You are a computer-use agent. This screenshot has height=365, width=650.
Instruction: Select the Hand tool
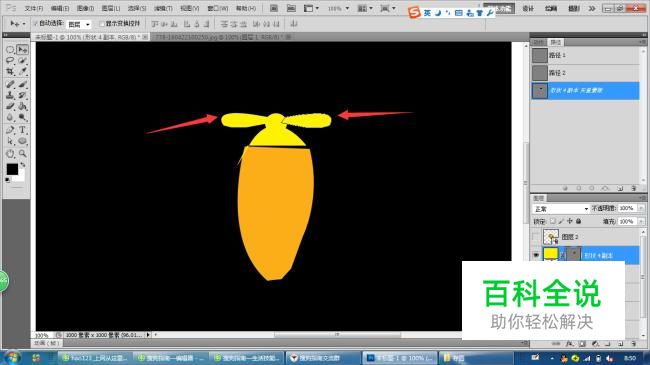(x=10, y=153)
